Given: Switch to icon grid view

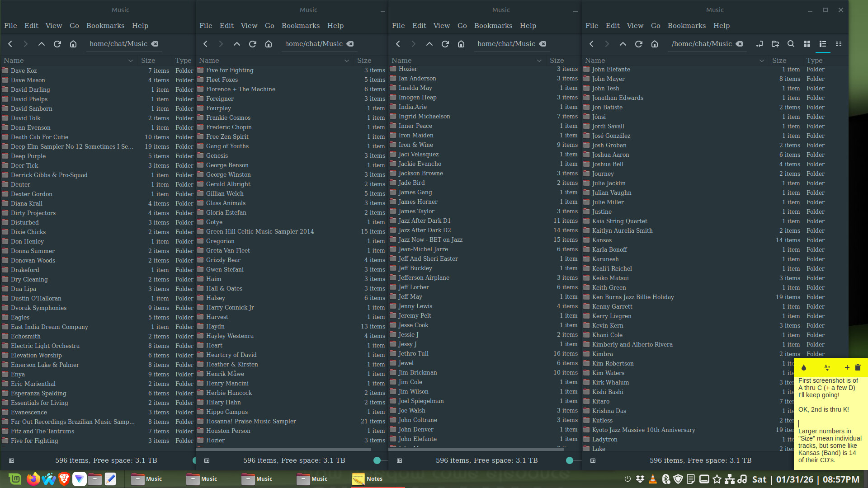Looking at the screenshot, I should pos(807,44).
